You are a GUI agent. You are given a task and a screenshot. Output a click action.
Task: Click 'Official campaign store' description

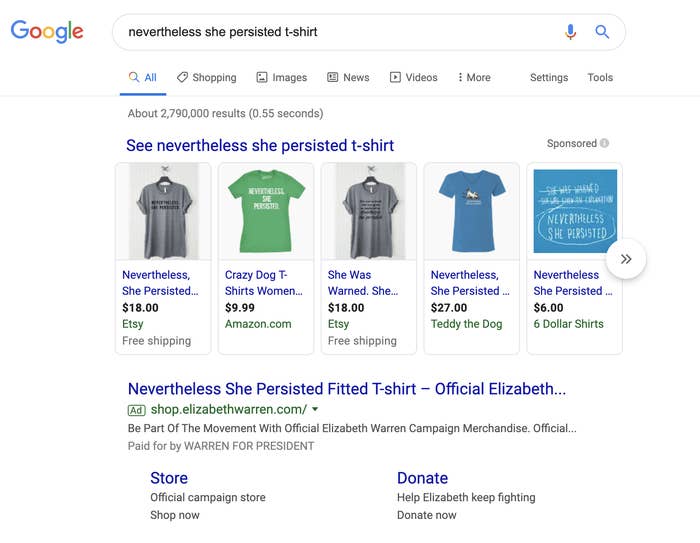[x=208, y=497]
